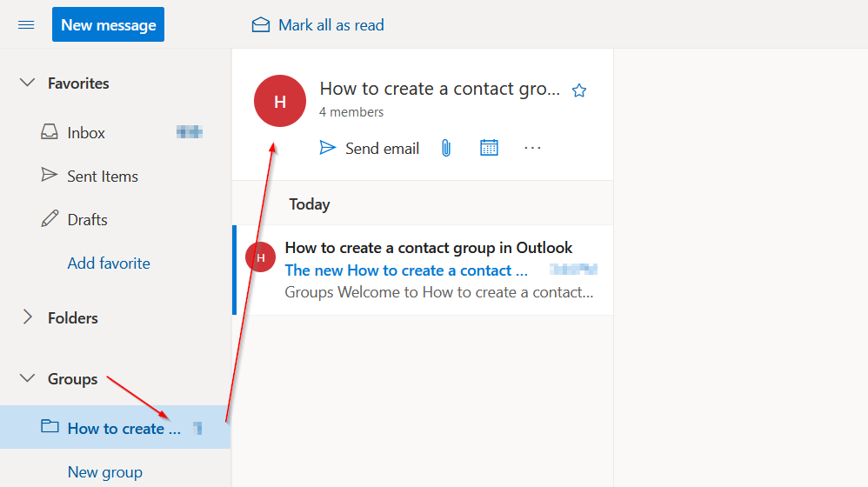
Task: Collapse the Groups section
Action: (x=27, y=378)
